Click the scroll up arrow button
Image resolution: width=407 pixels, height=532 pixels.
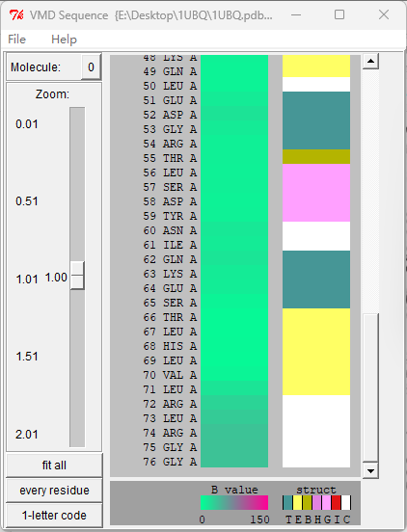coord(370,61)
